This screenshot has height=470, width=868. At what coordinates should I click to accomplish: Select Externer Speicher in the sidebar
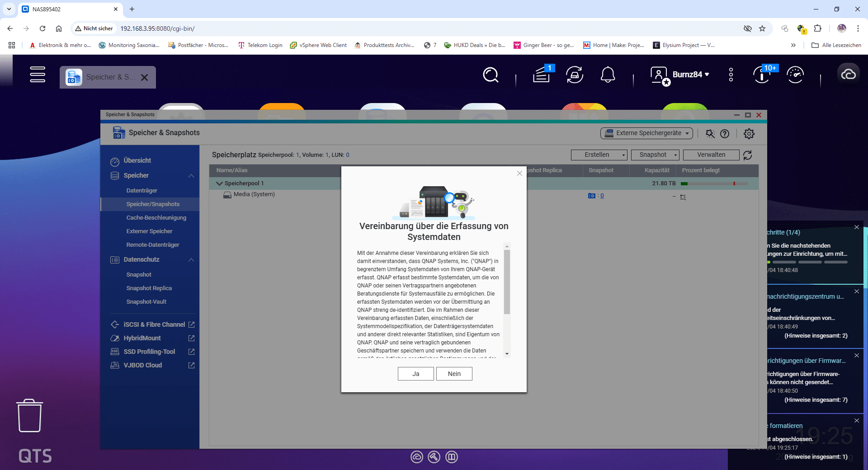(x=150, y=231)
